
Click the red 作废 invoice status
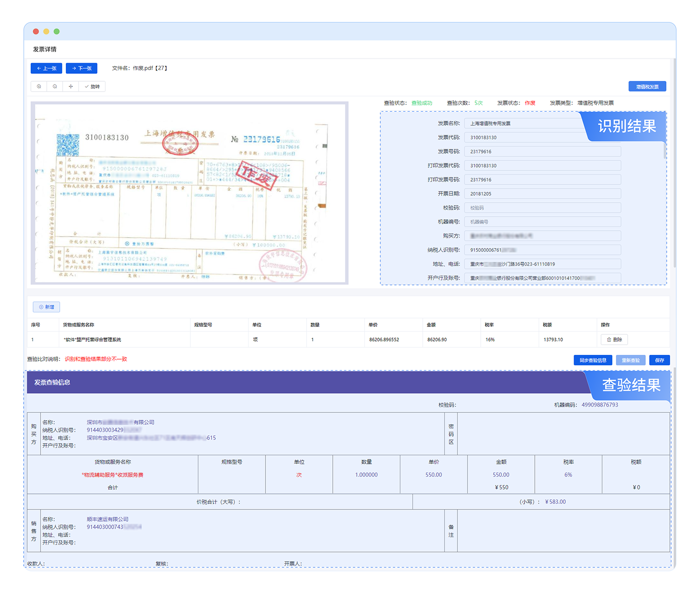pos(530,103)
